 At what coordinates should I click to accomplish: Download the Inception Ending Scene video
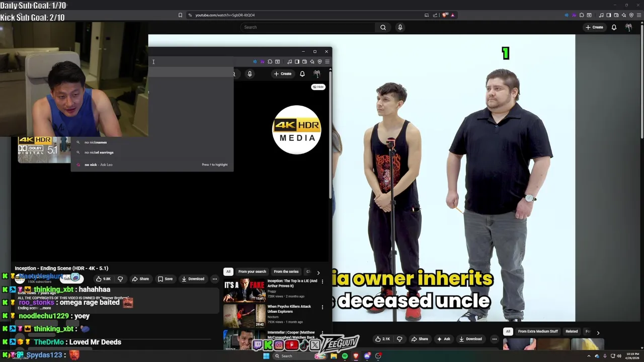193,279
